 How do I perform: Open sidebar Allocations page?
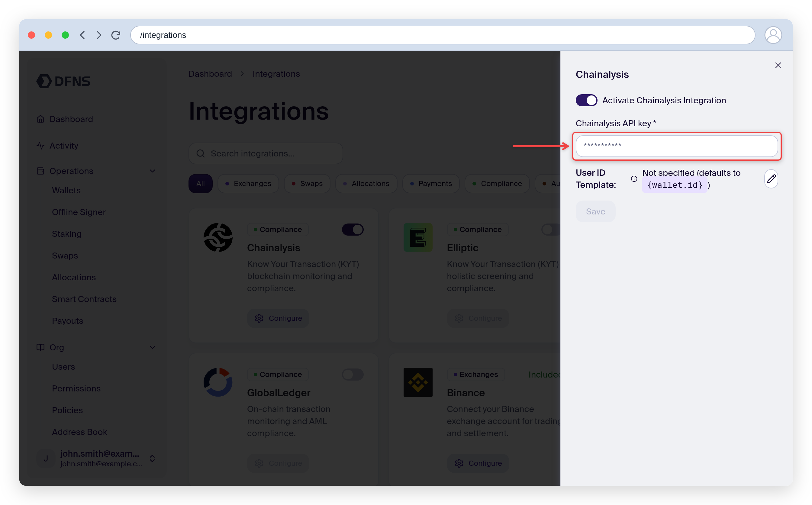point(74,277)
